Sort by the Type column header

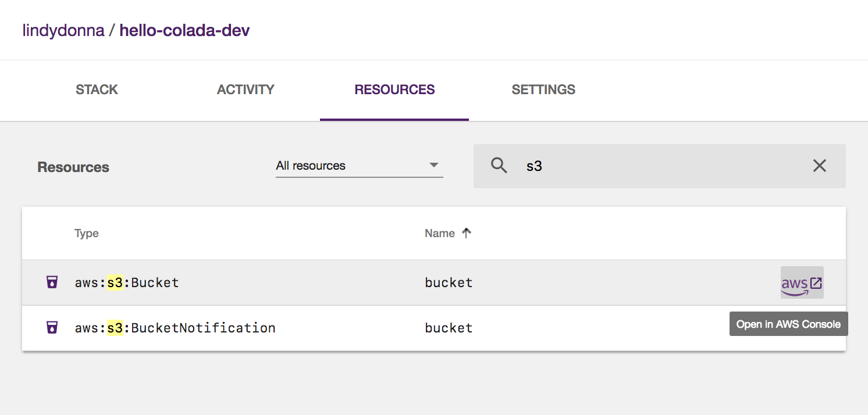pos(87,233)
